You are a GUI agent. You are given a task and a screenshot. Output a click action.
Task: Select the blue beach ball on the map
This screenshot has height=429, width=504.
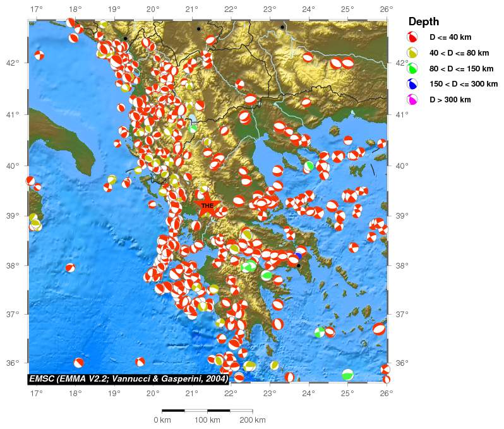pyautogui.click(x=298, y=255)
